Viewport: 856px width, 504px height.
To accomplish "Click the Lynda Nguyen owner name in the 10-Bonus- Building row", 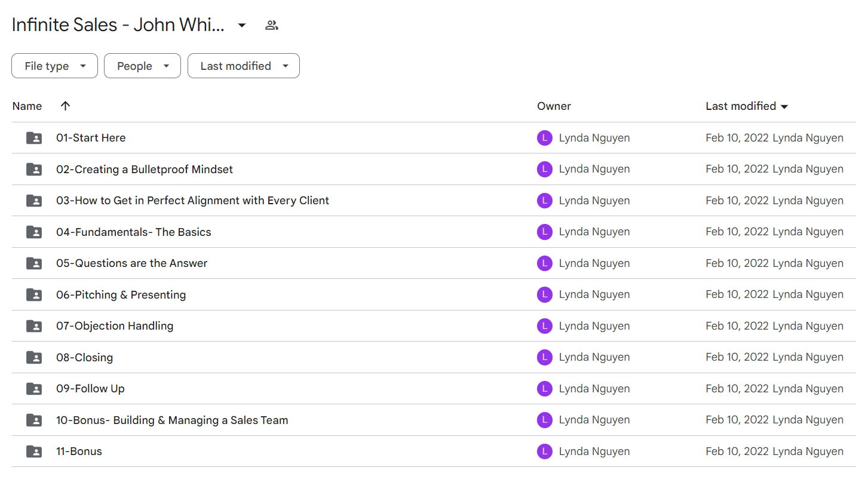I will 594,420.
